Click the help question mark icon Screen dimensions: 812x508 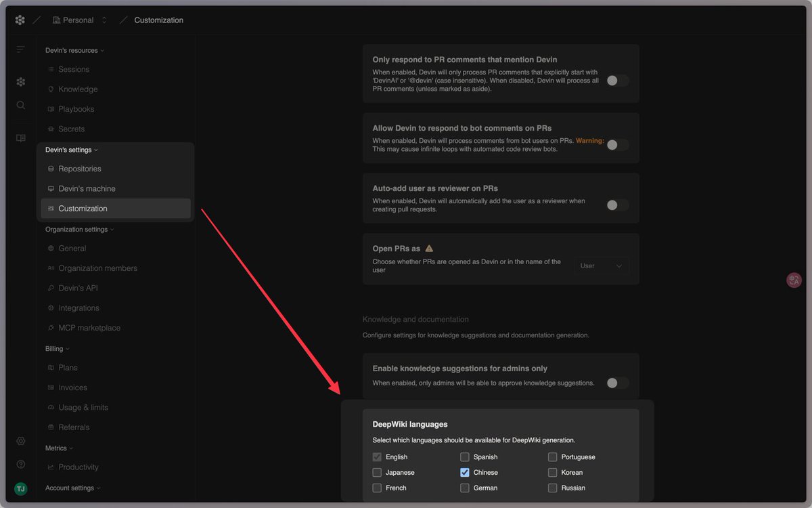[21, 465]
